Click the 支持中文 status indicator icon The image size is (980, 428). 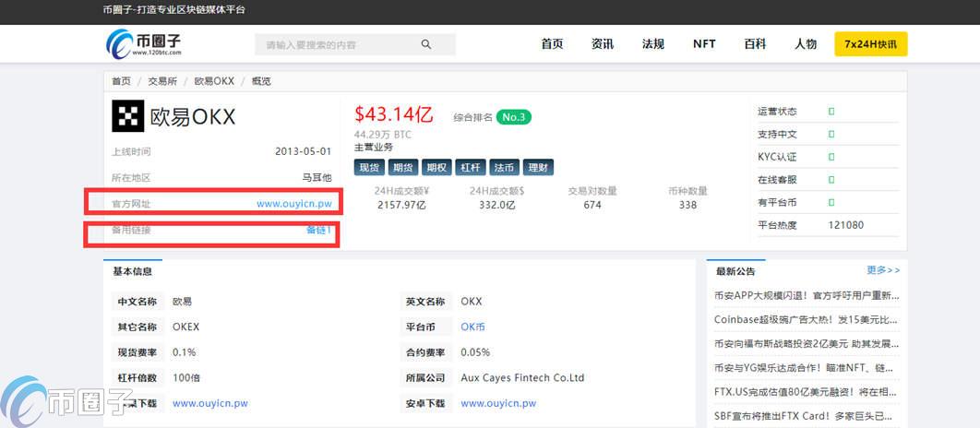tap(831, 135)
